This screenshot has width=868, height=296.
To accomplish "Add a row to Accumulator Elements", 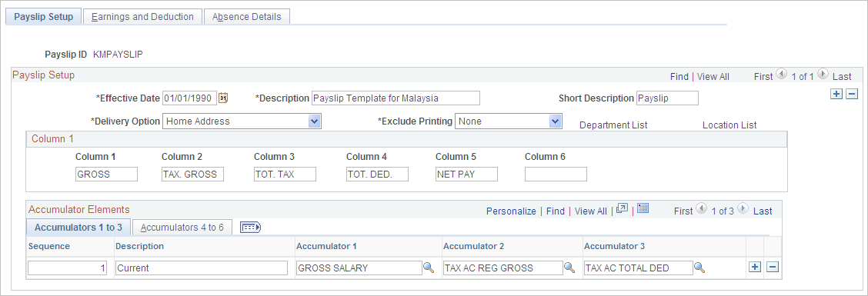I will (754, 268).
